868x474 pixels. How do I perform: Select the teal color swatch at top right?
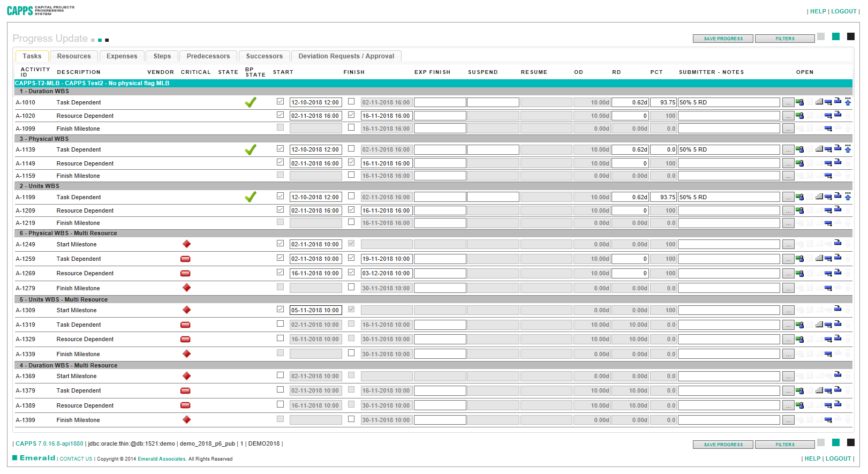click(x=835, y=36)
